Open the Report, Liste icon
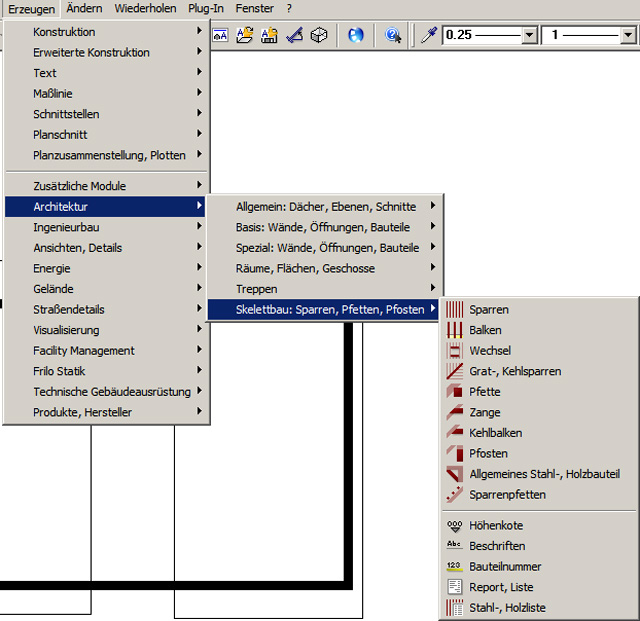640x621 pixels. pos(454,587)
